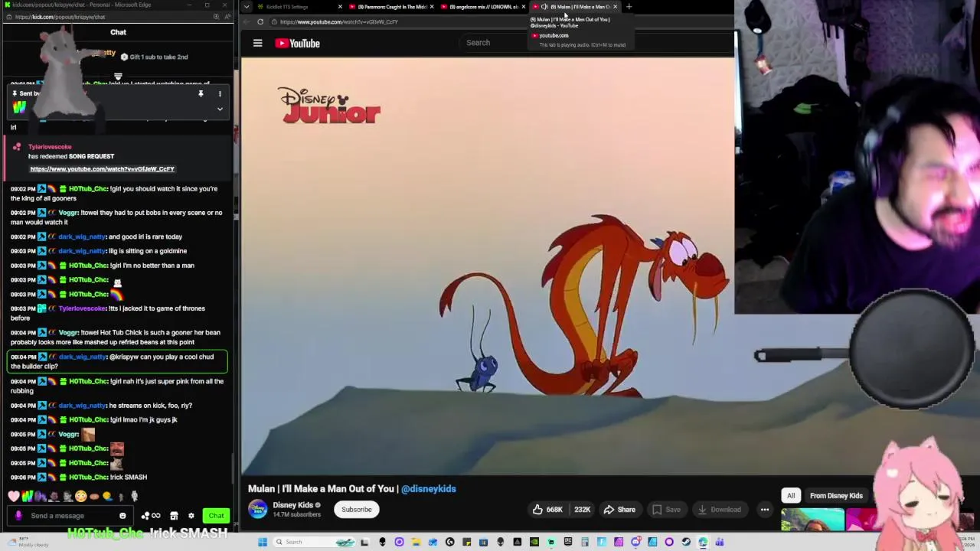
Task: Dislike the Mulan video
Action: point(582,510)
